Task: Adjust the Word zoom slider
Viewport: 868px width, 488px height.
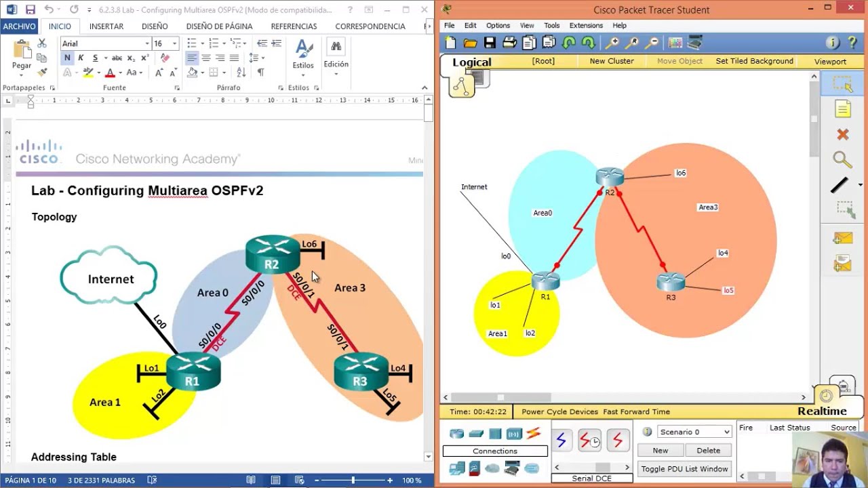Action: click(x=353, y=480)
